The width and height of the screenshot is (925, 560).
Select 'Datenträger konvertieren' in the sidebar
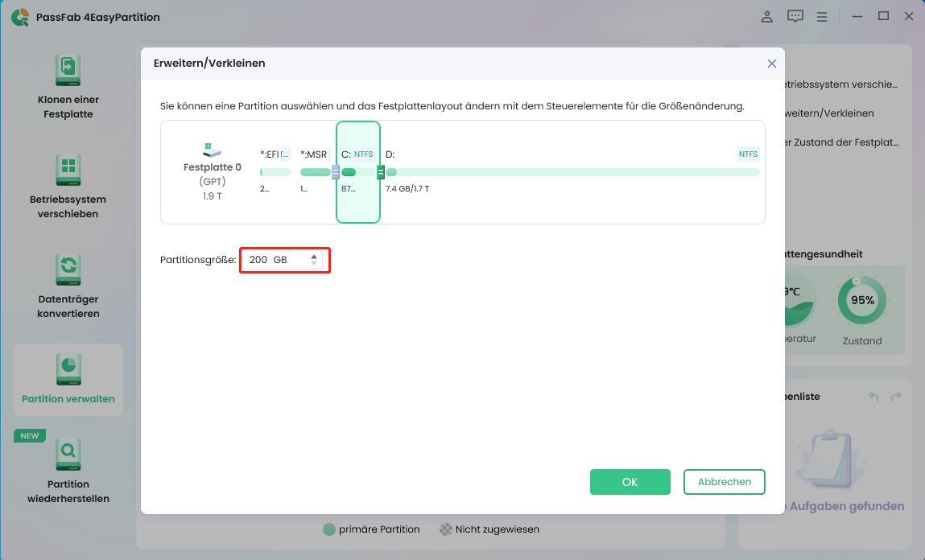[68, 270]
